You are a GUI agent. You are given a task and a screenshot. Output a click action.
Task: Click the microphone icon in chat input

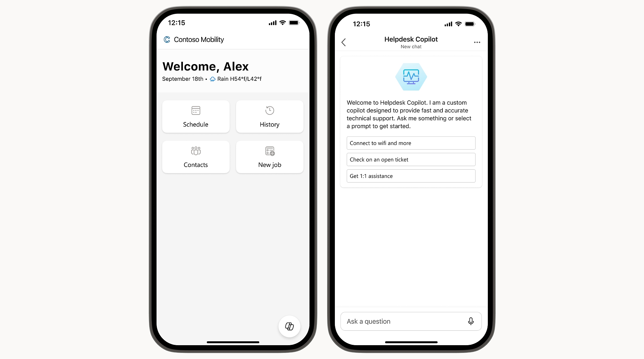pos(470,321)
